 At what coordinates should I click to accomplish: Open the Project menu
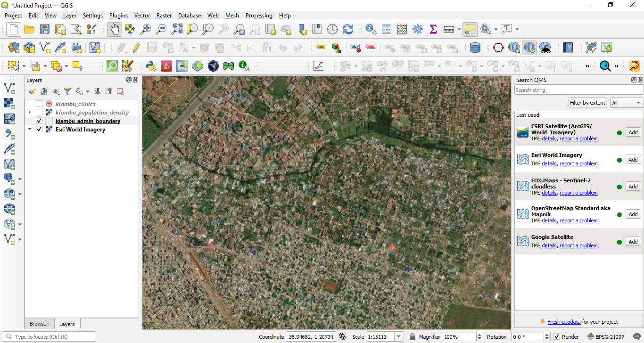(x=13, y=16)
